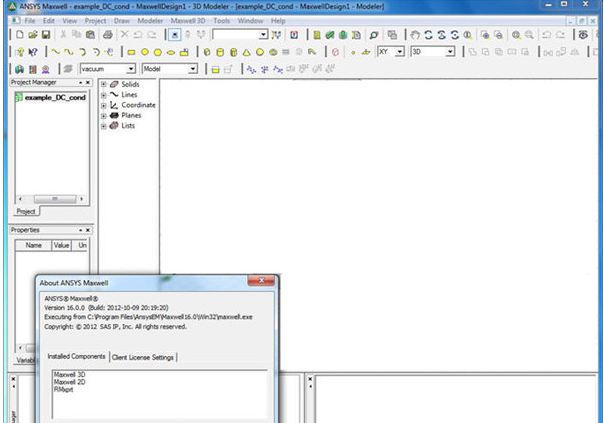Click the Pan hand tool icon
Image resolution: width=604 pixels, height=423 pixels.
(x=415, y=35)
